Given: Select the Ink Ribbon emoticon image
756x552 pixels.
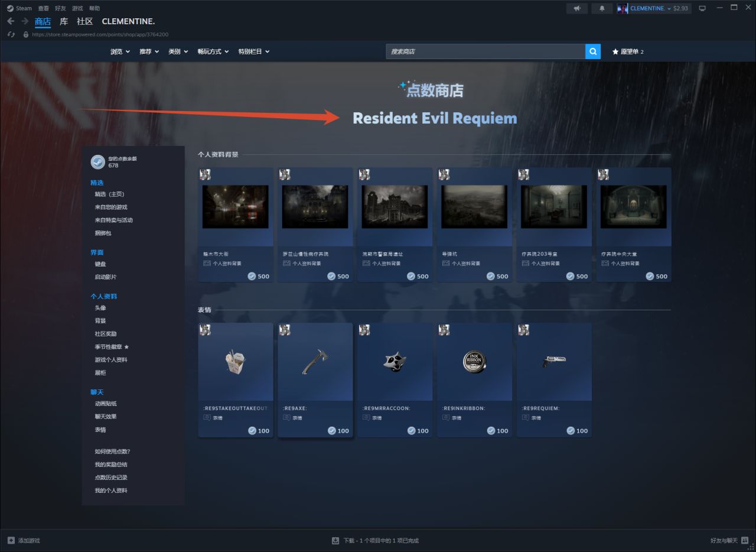Looking at the screenshot, I should click(474, 362).
